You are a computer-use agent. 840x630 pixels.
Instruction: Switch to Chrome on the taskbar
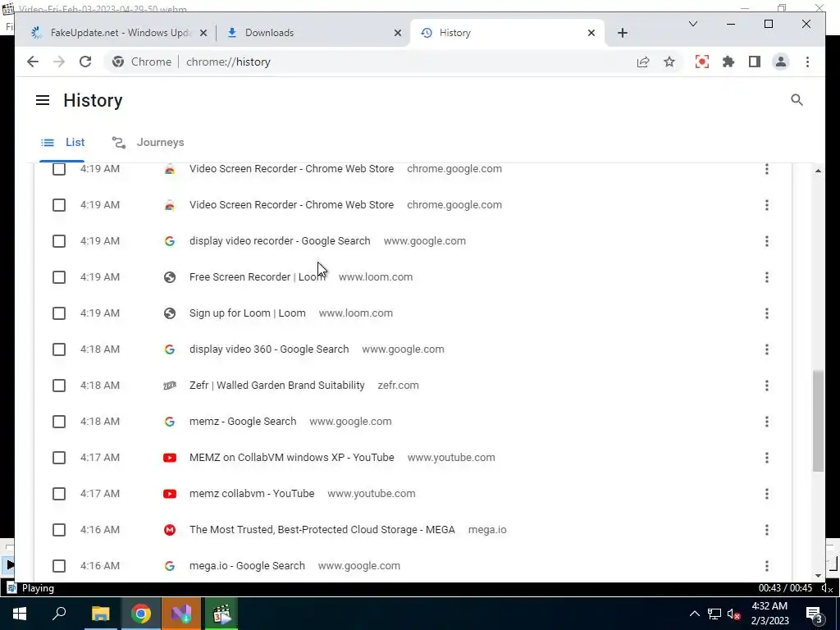click(x=141, y=614)
